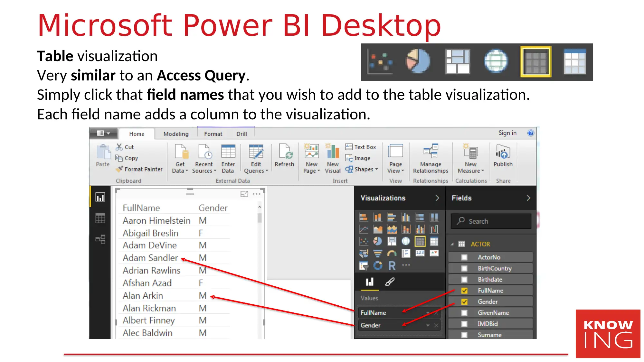This screenshot has width=644, height=362.
Task: Select gauge visual
Action: [392, 254]
